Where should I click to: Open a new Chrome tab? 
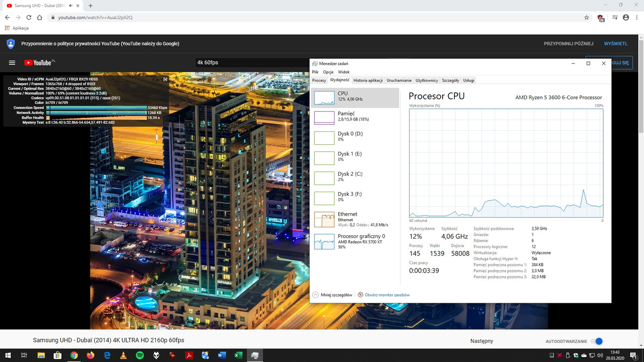(x=91, y=6)
